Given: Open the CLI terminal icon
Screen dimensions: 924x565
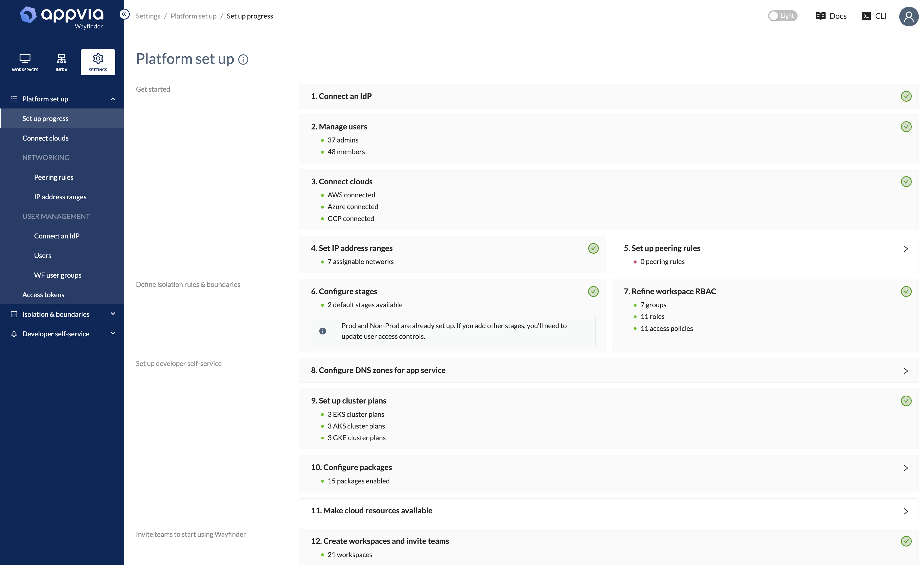Looking at the screenshot, I should (866, 16).
